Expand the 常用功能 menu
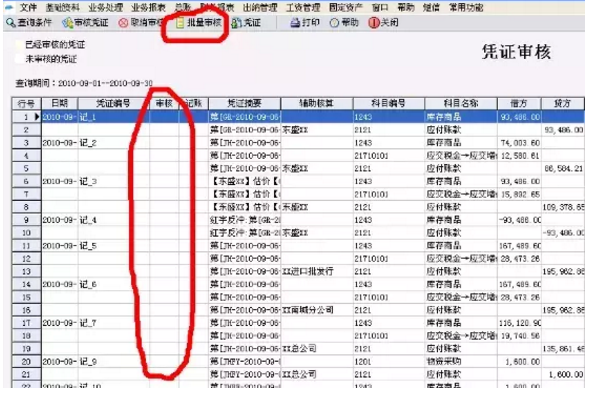This screenshot has width=593, height=398. click(466, 7)
